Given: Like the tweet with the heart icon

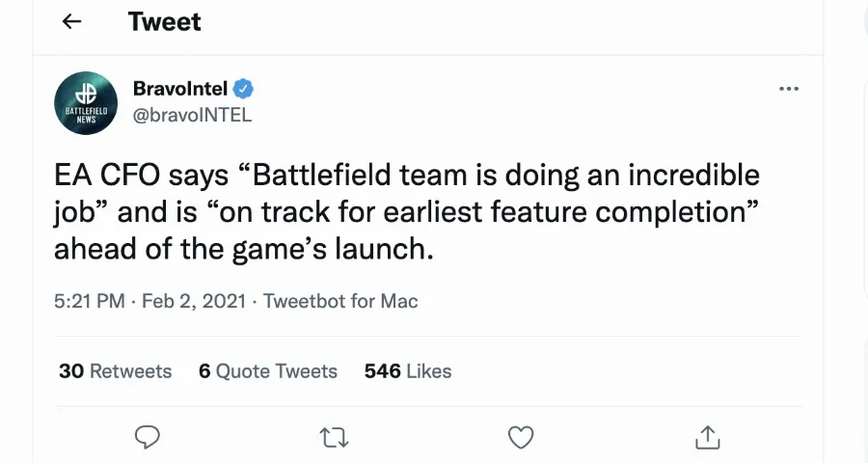Looking at the screenshot, I should pyautogui.click(x=521, y=438).
